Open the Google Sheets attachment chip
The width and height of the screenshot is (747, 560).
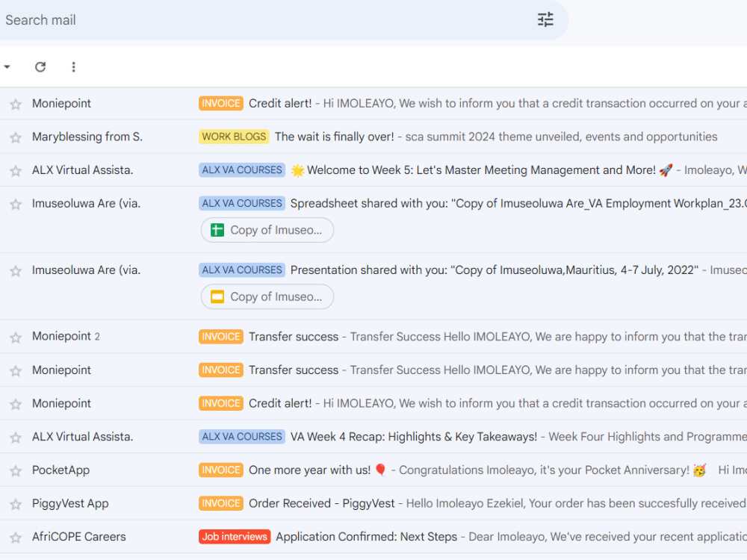[x=267, y=230]
